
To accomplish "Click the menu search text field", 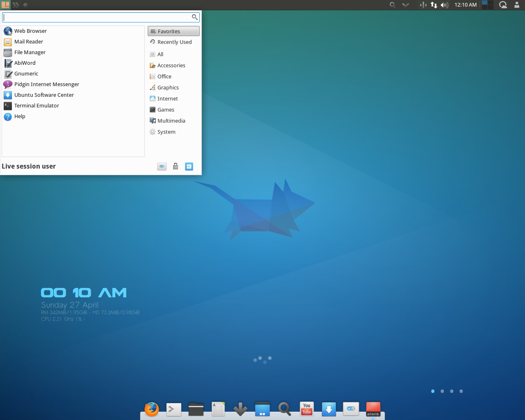I will tap(101, 17).
